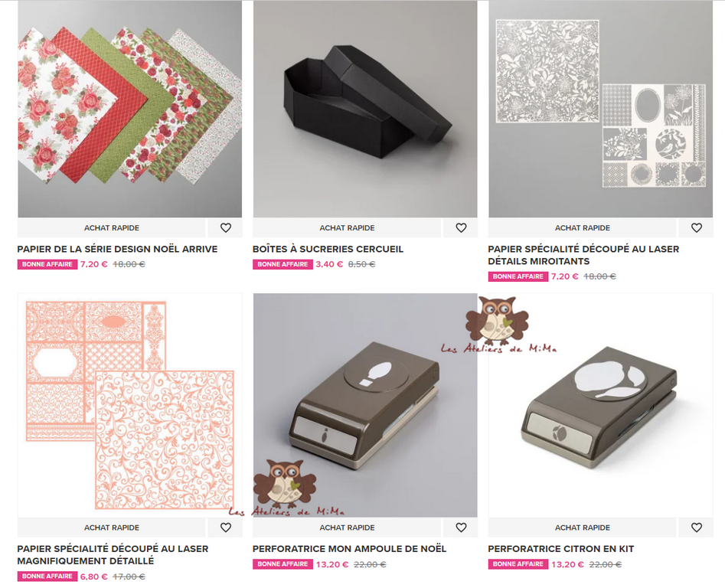Click Achat Rapide under coffin box product
The height and width of the screenshot is (588, 725).
(347, 228)
